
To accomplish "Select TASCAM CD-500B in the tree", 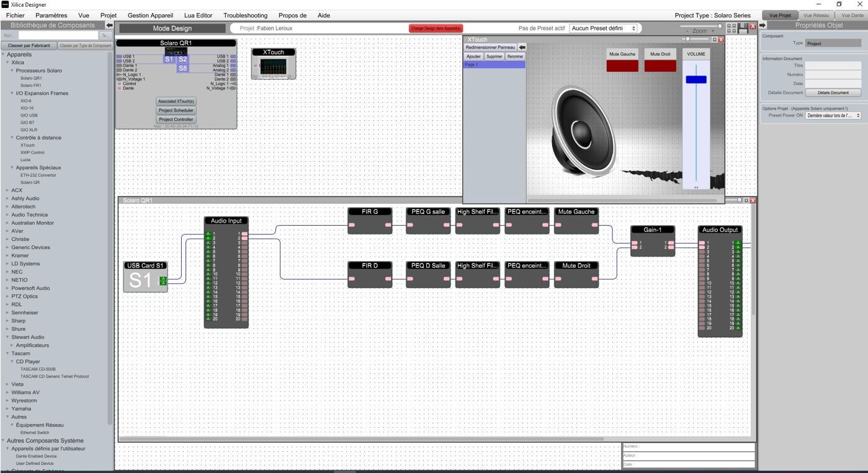I will point(38,369).
